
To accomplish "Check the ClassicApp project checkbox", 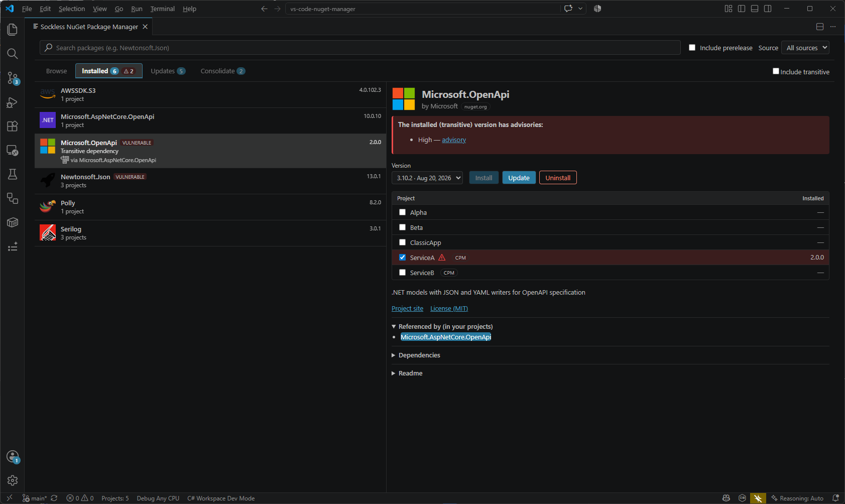I will click(x=402, y=242).
